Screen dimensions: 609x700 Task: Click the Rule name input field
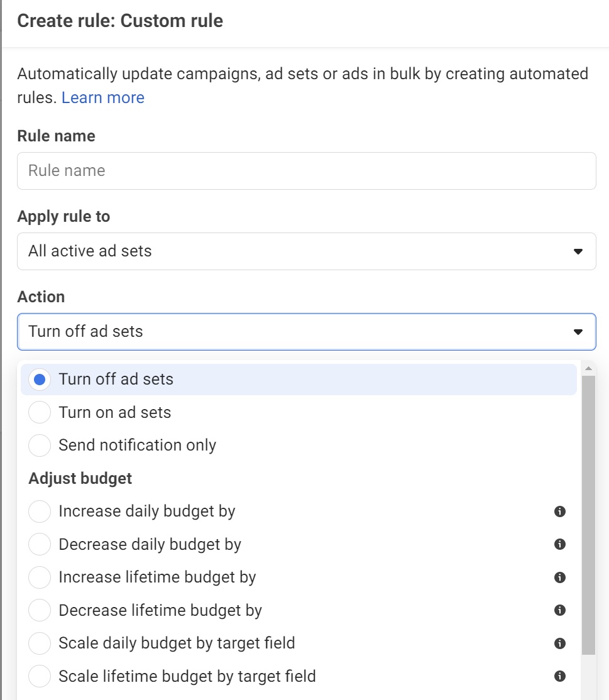pyautogui.click(x=306, y=171)
